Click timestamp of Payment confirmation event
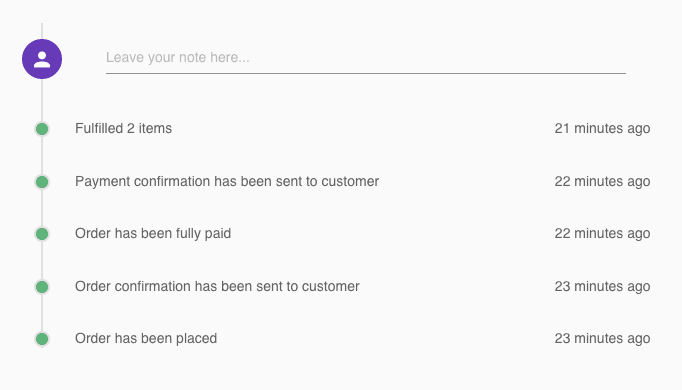This screenshot has height=390, width=682. [602, 181]
